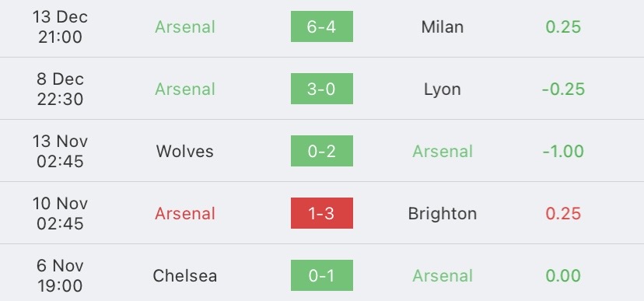
Task: Select Wolves team name
Action: click(185, 152)
